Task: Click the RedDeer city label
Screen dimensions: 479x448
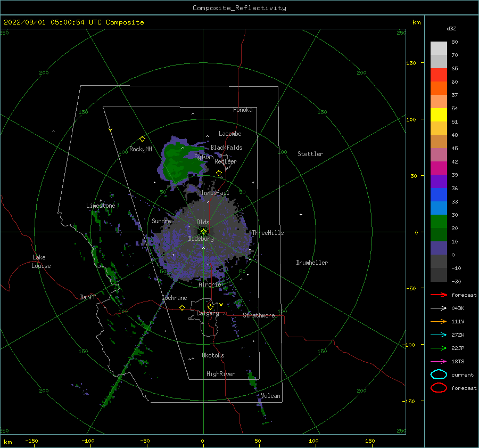Action: click(x=226, y=161)
